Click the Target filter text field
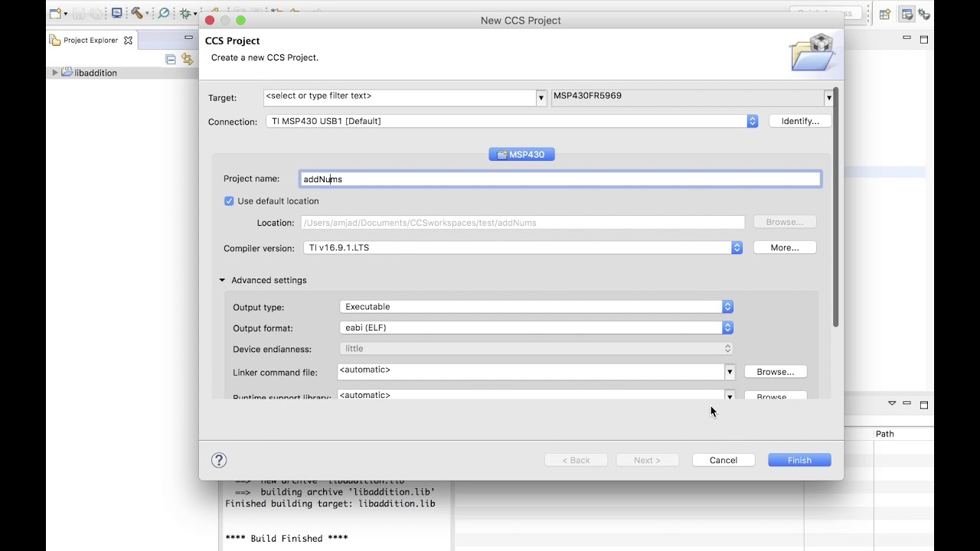 click(x=400, y=97)
